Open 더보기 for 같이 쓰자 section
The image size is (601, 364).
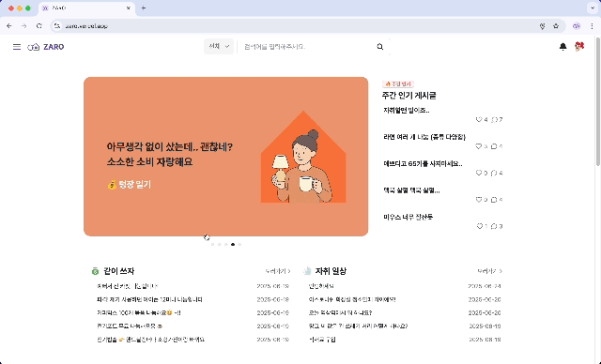click(x=278, y=271)
